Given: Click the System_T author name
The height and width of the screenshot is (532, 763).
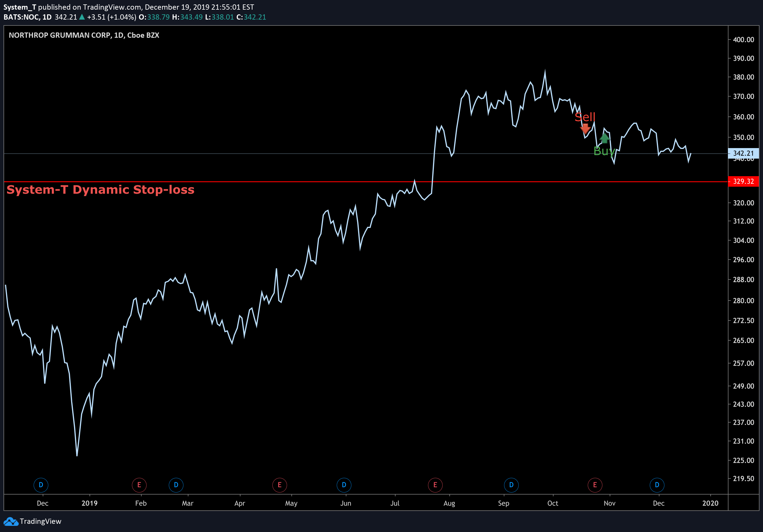Looking at the screenshot, I should [x=20, y=7].
